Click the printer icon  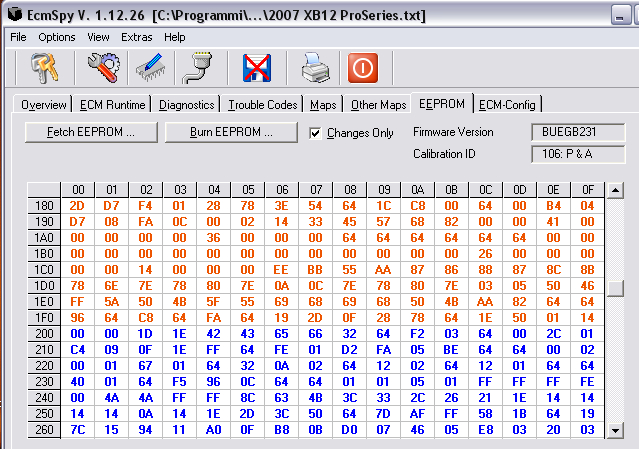click(317, 69)
